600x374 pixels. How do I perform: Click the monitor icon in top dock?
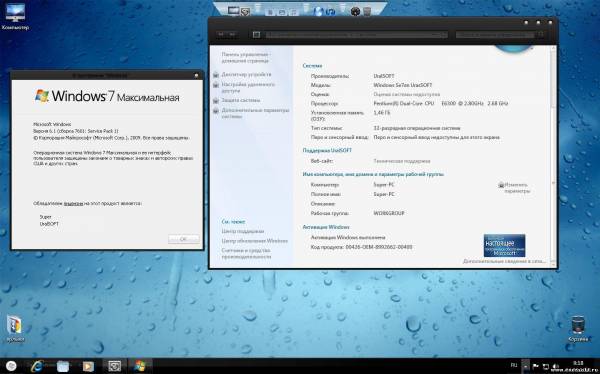pos(233,11)
